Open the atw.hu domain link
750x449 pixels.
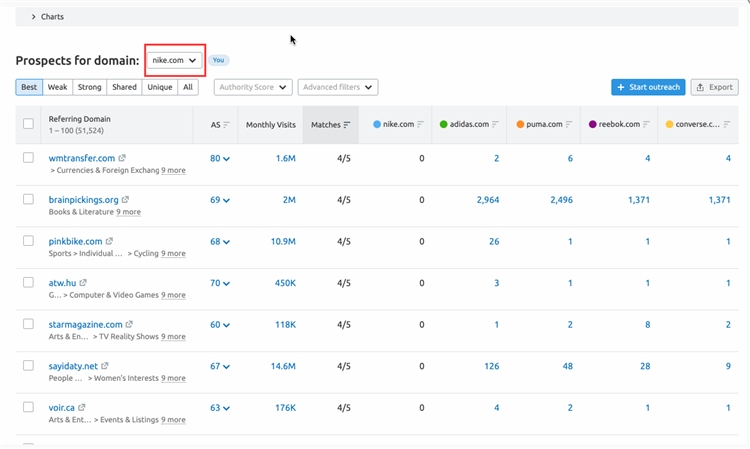point(62,283)
